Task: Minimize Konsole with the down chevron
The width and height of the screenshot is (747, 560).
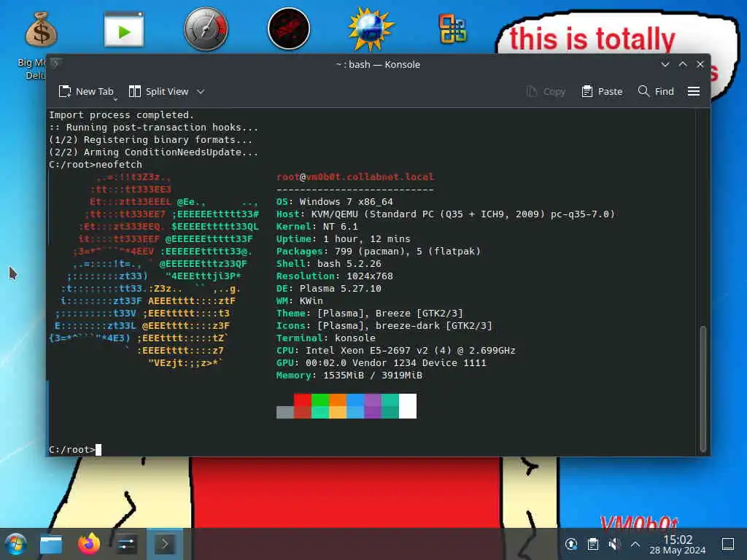Action: (x=665, y=64)
